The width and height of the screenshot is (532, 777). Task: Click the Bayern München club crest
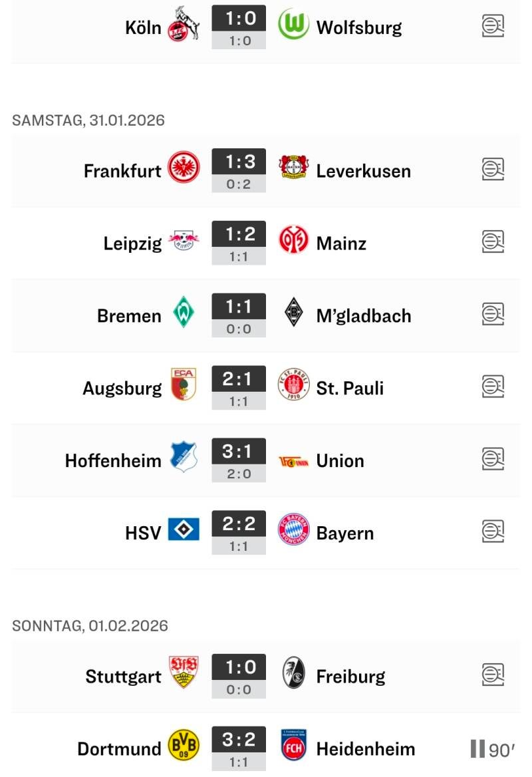(x=293, y=531)
